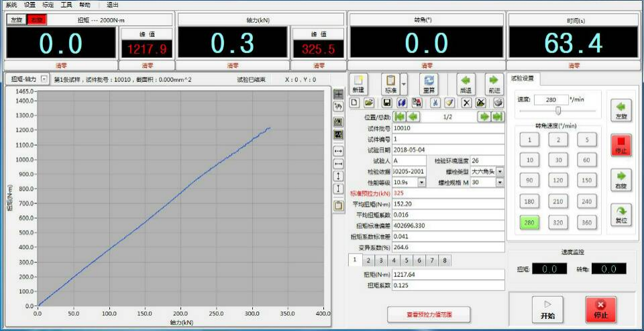Jump to the last record arrow icon

[497, 116]
